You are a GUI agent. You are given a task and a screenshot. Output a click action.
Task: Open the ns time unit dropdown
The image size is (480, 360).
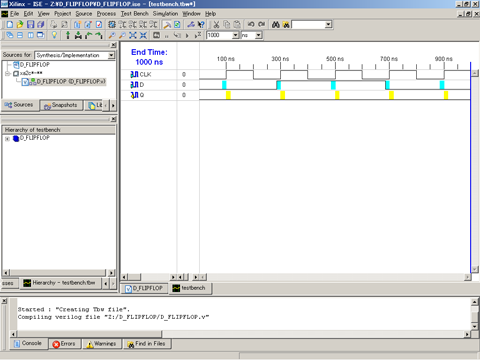[259, 35]
